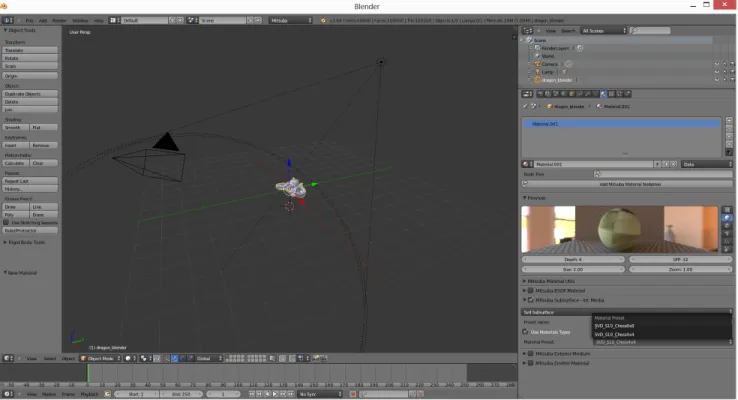Click the Rotate button
This screenshot has width=738, height=400.
click(31, 58)
